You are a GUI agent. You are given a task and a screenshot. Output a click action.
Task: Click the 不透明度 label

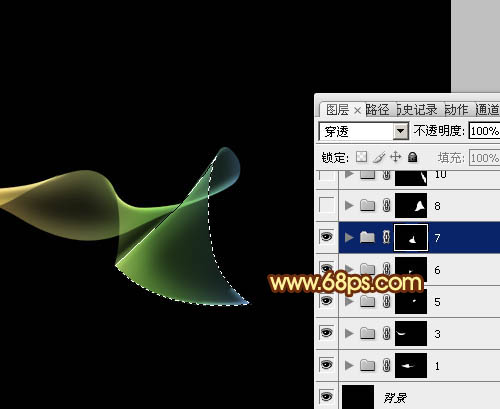point(439,131)
